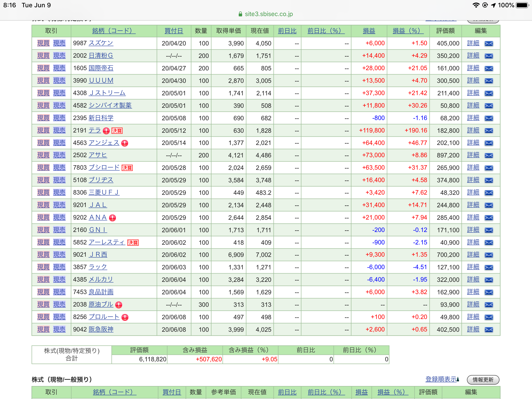This screenshot has width=532, height=399.
Task: Sort by 損益 column header in top table
Action: (369, 31)
